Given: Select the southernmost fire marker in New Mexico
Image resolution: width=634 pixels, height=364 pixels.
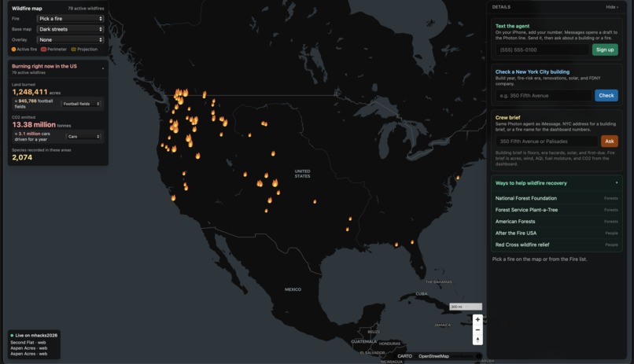Looking at the screenshot, I should pos(266,211).
